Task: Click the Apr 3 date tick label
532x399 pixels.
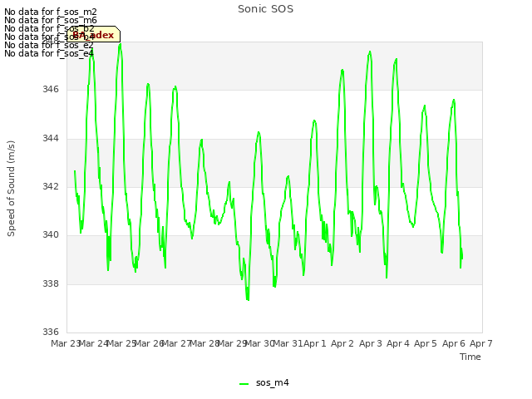Action: pos(371,343)
